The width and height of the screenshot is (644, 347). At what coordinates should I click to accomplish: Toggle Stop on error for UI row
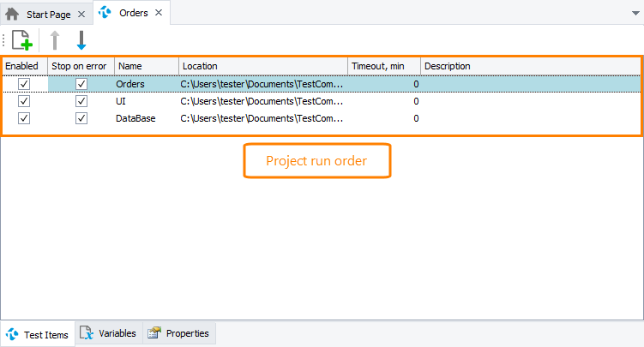click(x=81, y=101)
